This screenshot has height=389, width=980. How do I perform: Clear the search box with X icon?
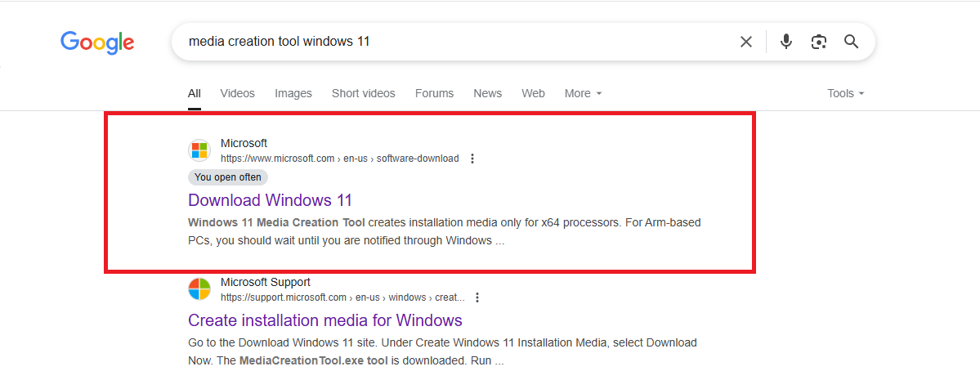(x=746, y=42)
